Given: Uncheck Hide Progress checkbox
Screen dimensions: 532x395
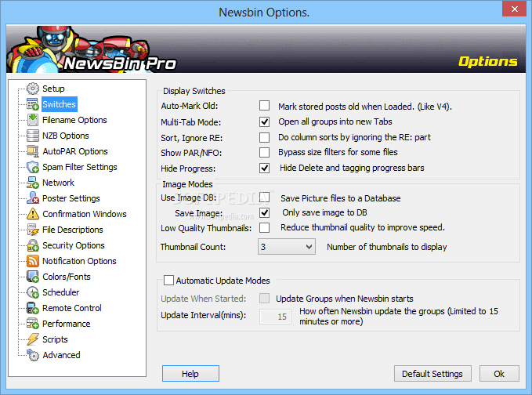Looking at the screenshot, I should (x=264, y=168).
